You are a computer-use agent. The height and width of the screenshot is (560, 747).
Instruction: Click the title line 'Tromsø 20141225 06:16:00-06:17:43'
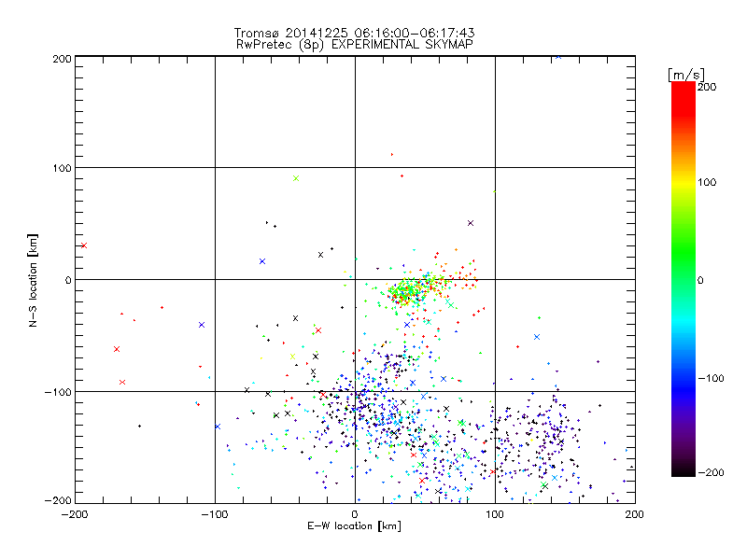point(354,33)
